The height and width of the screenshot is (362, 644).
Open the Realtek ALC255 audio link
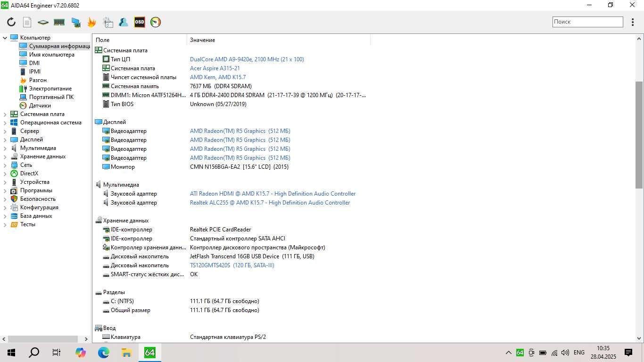(270, 203)
